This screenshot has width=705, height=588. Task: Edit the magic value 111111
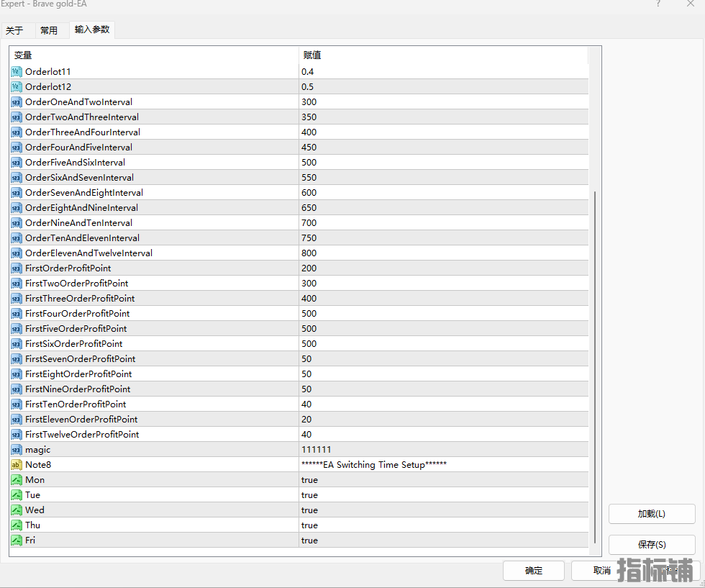point(316,449)
